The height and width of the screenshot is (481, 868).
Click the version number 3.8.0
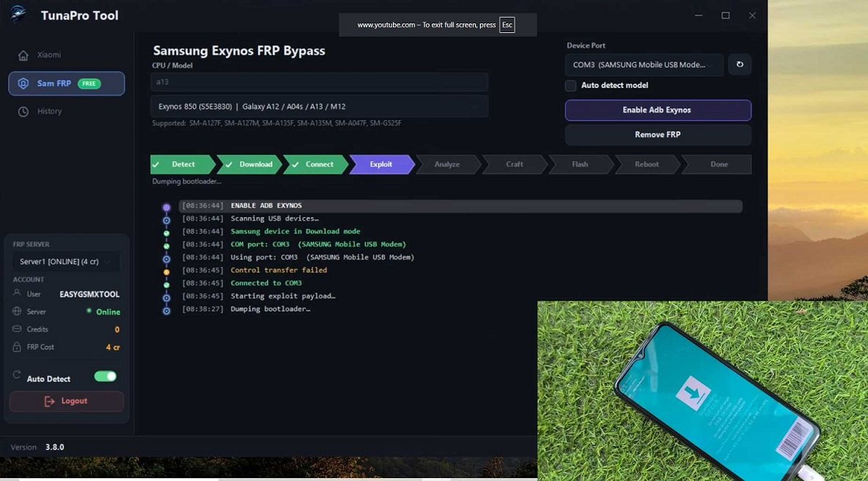(x=55, y=447)
